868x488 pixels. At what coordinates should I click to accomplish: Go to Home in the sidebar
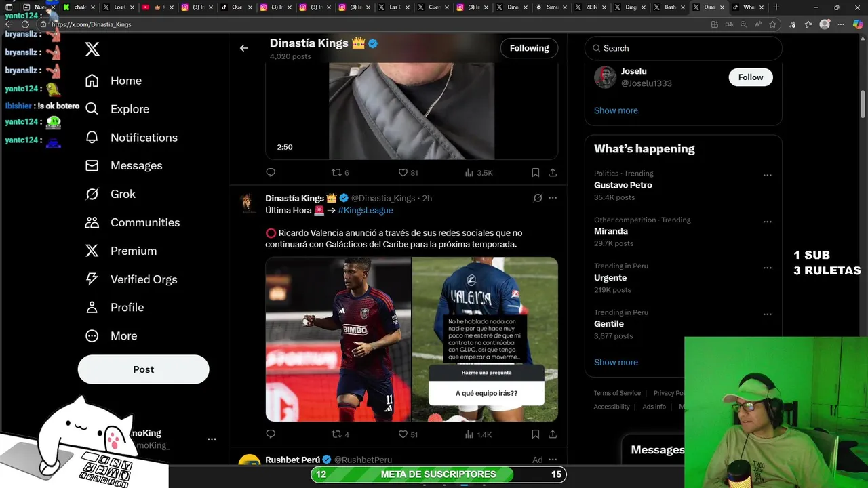(x=113, y=81)
